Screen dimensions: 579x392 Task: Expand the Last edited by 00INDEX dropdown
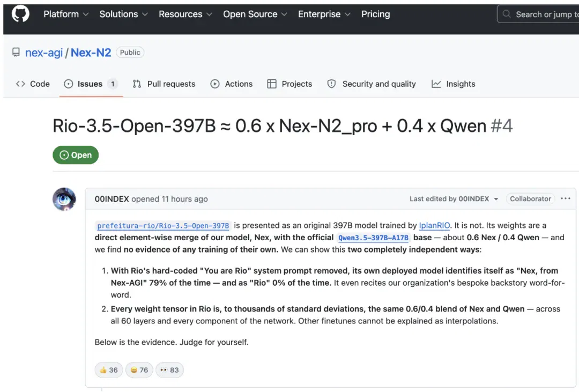point(454,199)
